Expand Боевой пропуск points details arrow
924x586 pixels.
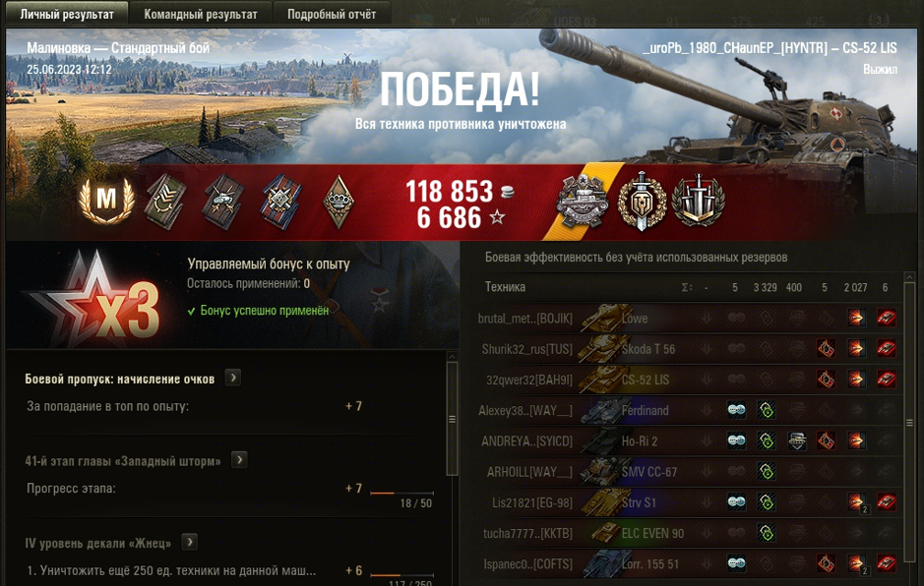[x=233, y=378]
